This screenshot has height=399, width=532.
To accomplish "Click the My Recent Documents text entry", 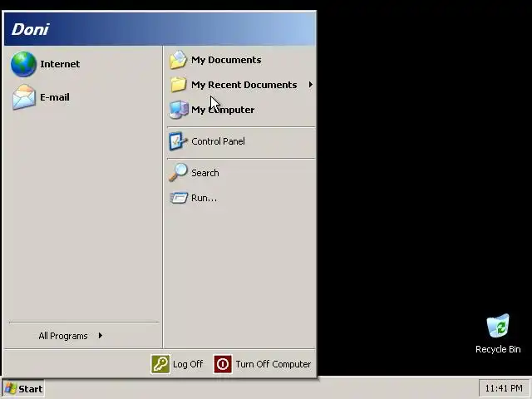I will 244,85.
